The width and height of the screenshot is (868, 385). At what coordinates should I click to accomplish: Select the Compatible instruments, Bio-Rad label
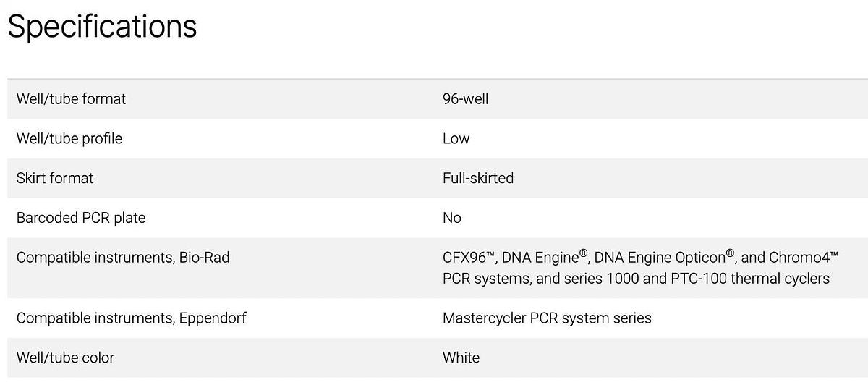tap(123, 257)
